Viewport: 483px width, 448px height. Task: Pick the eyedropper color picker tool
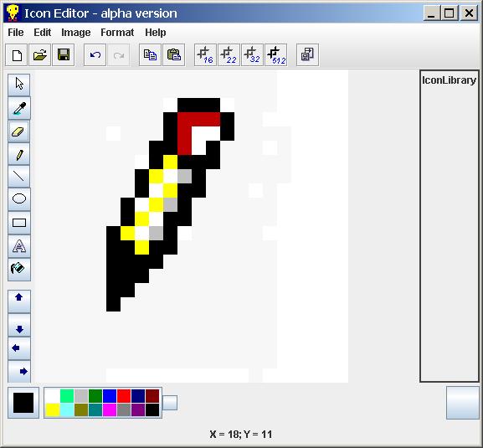point(19,108)
